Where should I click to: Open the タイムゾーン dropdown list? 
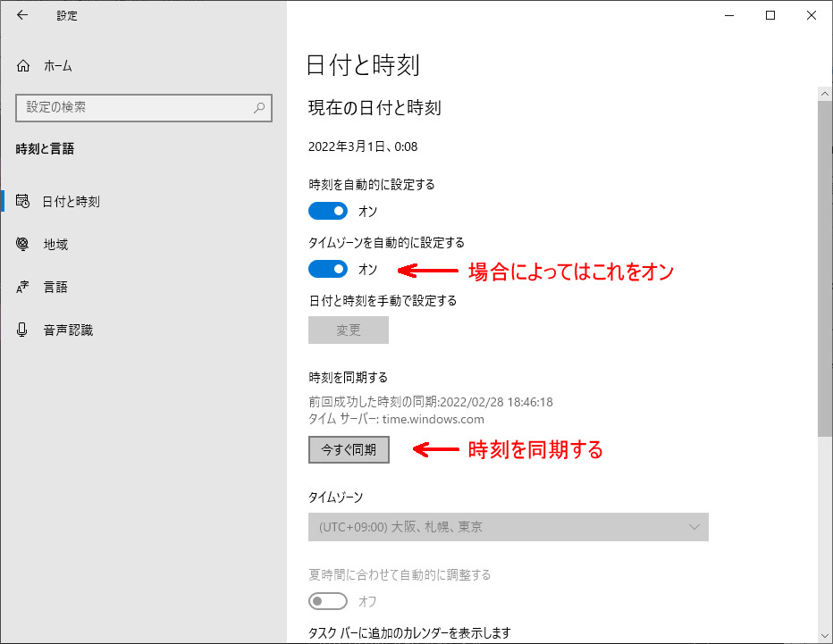click(508, 527)
